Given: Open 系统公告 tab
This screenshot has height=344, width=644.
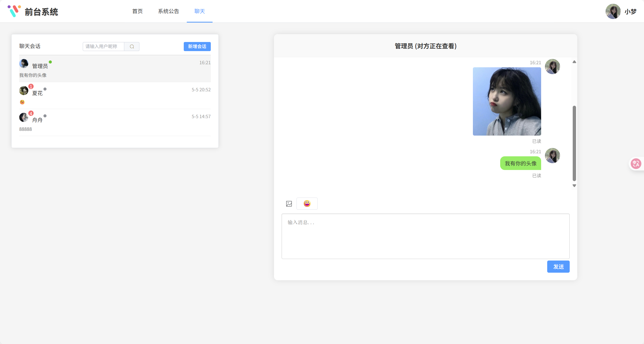Looking at the screenshot, I should point(169,11).
